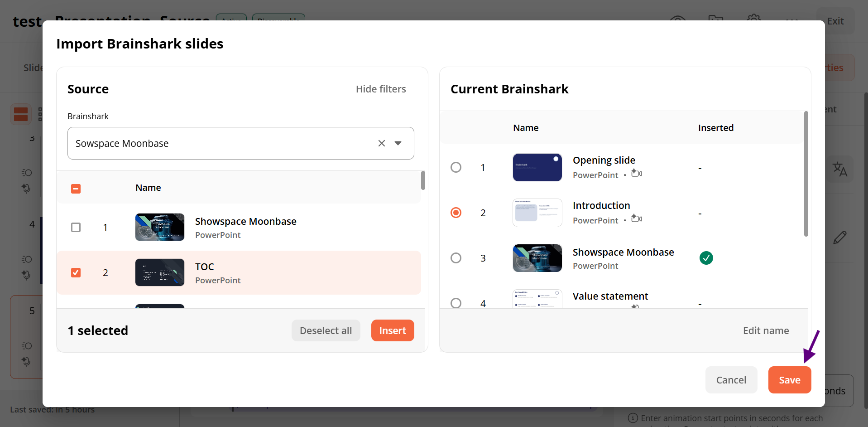Click the inserted checkmark for Showspace Moonbase
The image size is (868, 427).
pos(706,258)
